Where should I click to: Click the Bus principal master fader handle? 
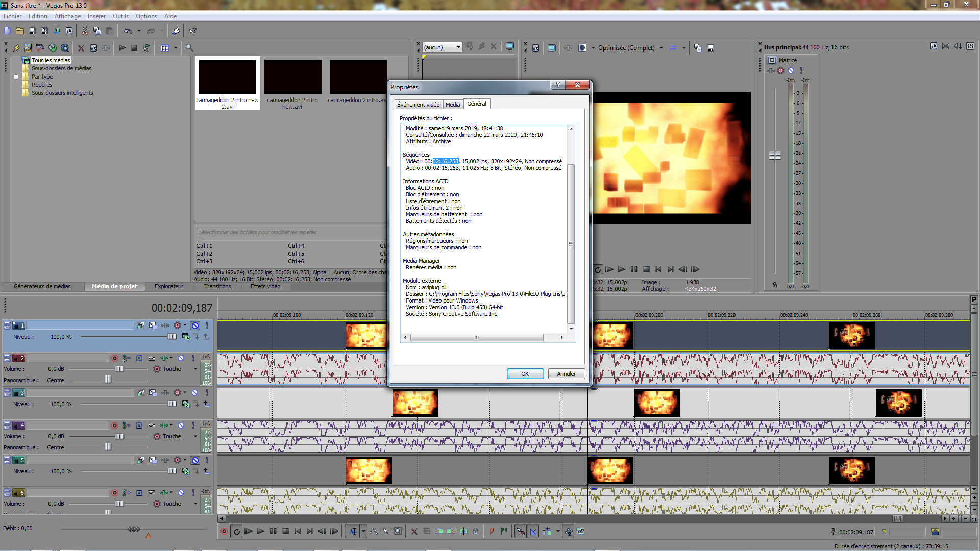point(775,155)
